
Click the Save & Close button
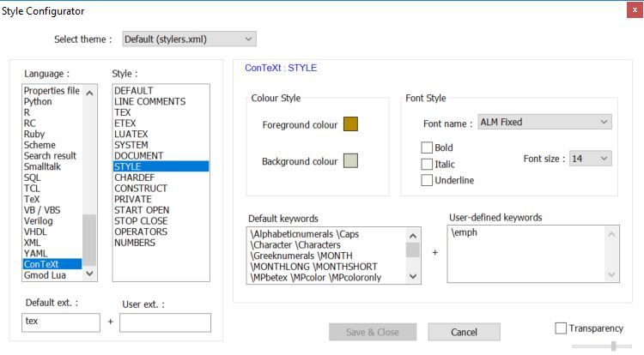point(372,332)
